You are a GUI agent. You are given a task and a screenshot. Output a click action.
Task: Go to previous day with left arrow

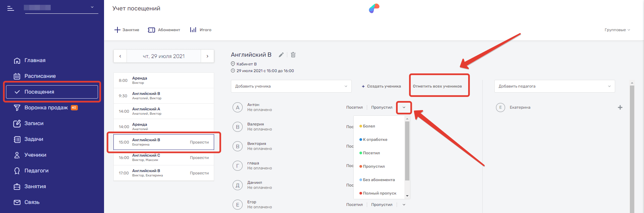(120, 56)
